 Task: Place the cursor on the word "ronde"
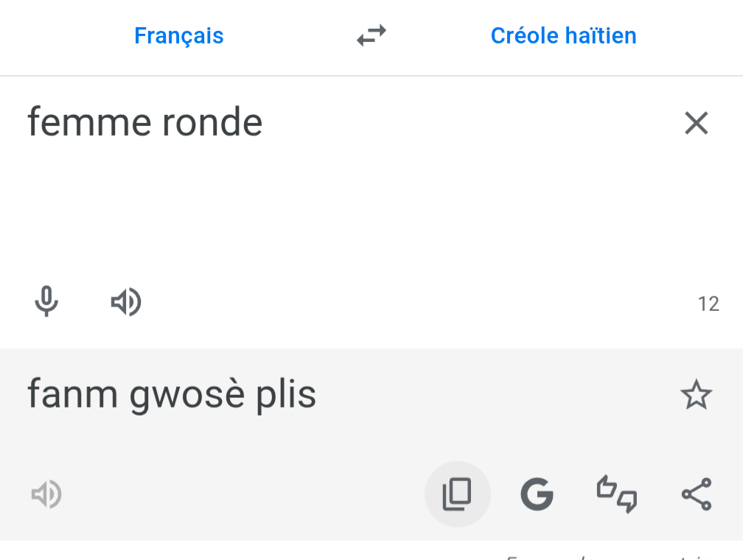(212, 123)
